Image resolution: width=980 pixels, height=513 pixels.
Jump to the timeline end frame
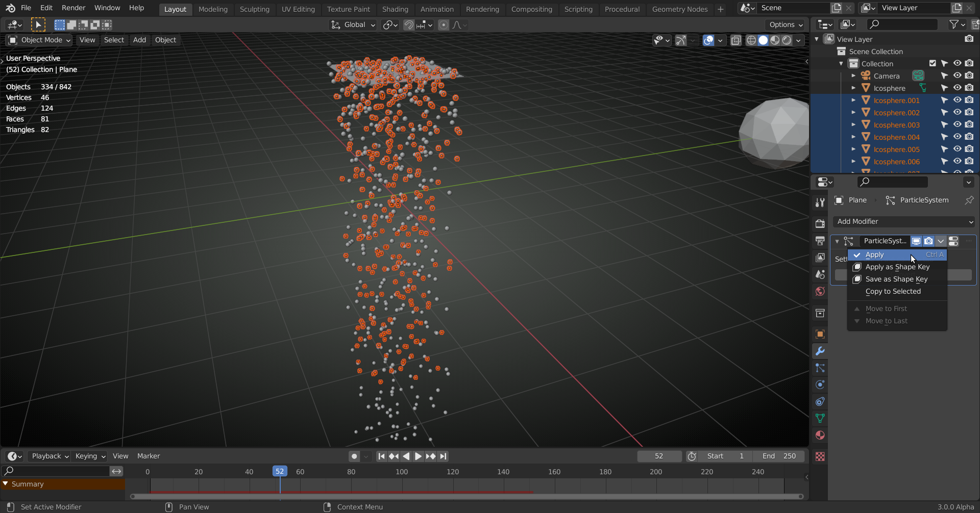443,456
